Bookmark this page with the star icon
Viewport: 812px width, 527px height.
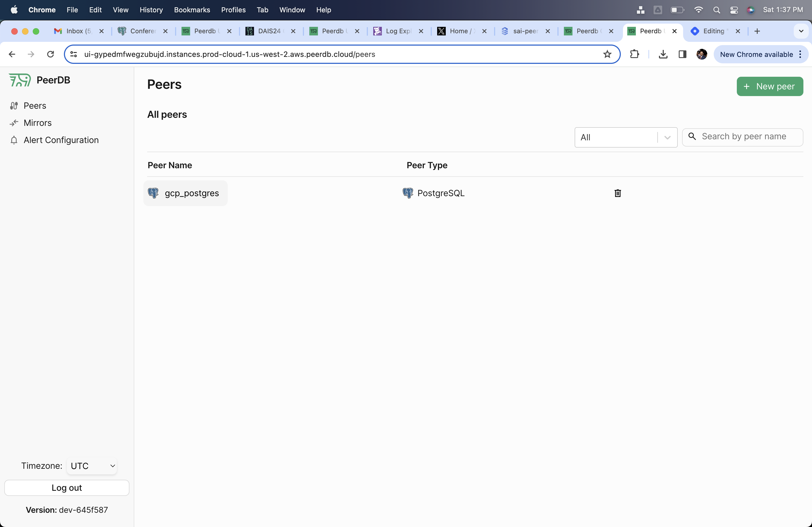(x=607, y=54)
